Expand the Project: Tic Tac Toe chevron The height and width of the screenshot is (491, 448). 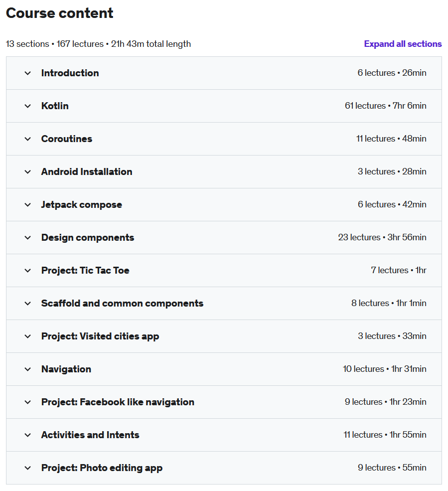point(28,271)
